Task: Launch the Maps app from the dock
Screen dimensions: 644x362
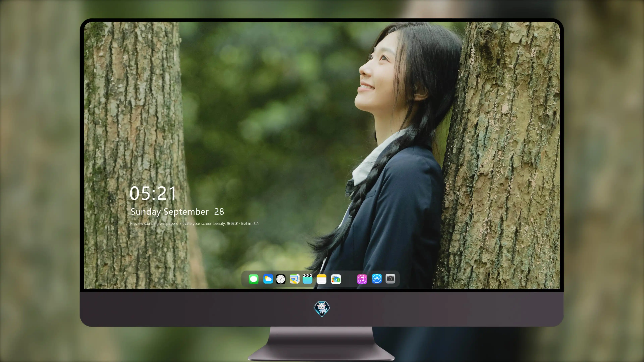Action: tap(294, 279)
